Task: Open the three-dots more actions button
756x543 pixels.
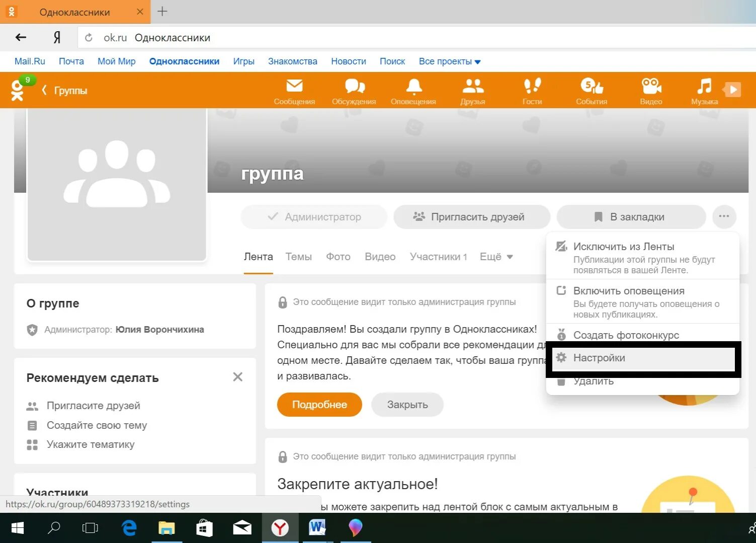Action: tap(724, 217)
